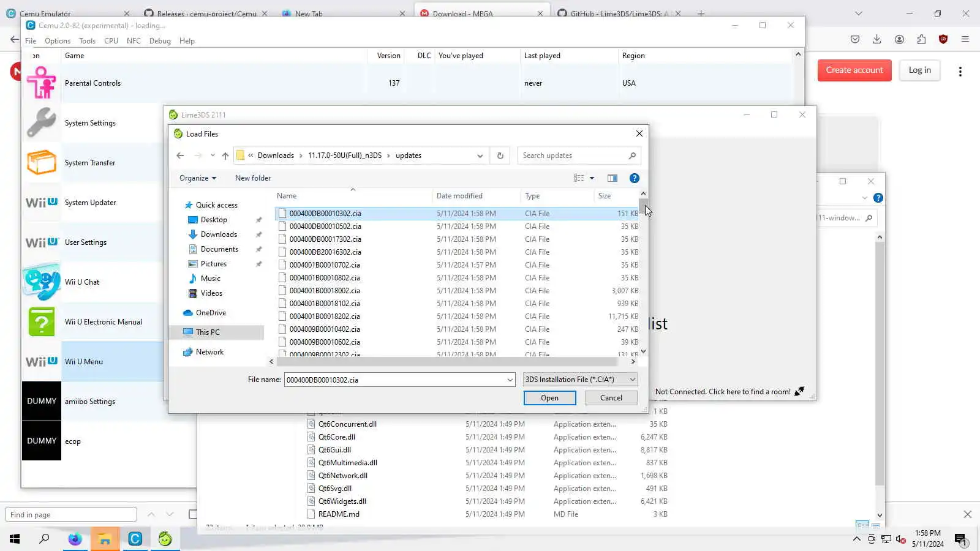
Task: Open MEGA page three-dot menu
Action: click(x=960, y=72)
